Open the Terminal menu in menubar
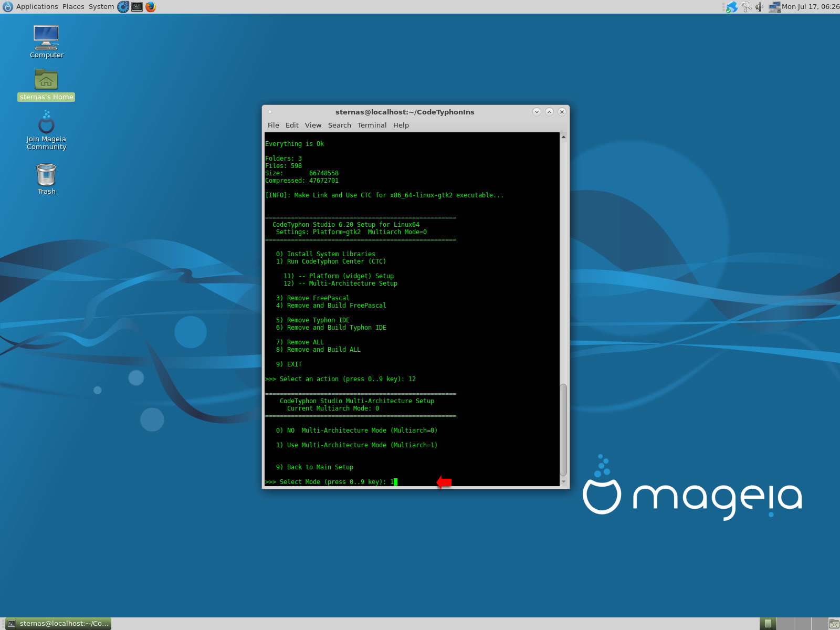Image resolution: width=840 pixels, height=630 pixels. (x=372, y=125)
